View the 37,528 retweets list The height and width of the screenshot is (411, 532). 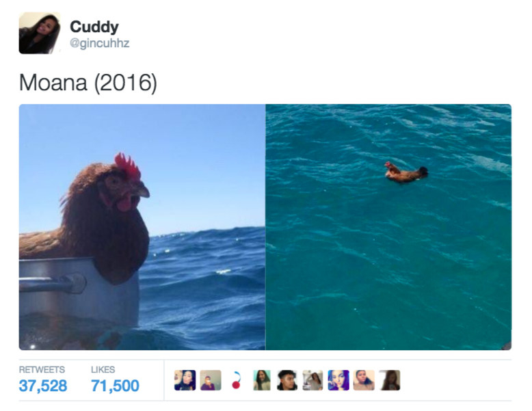pyautogui.click(x=43, y=386)
